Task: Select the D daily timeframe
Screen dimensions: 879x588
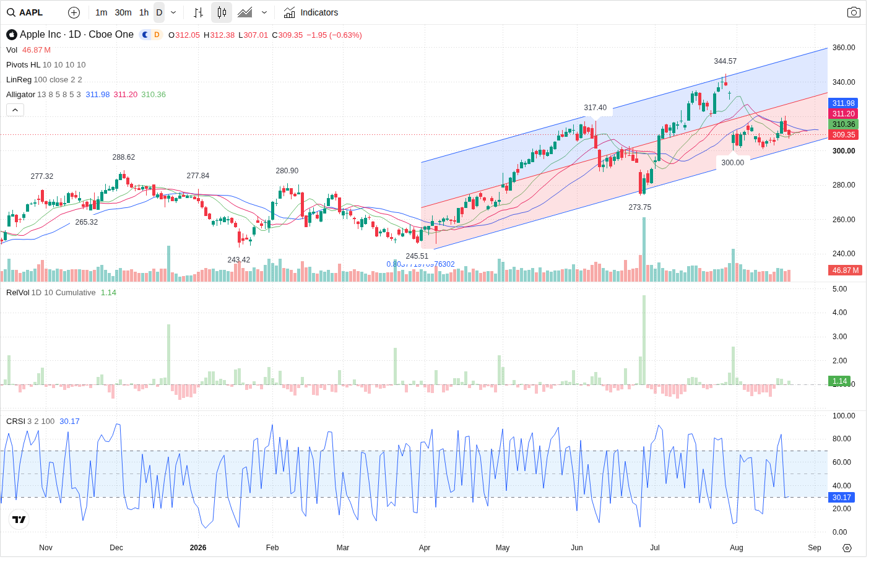Action: click(159, 12)
